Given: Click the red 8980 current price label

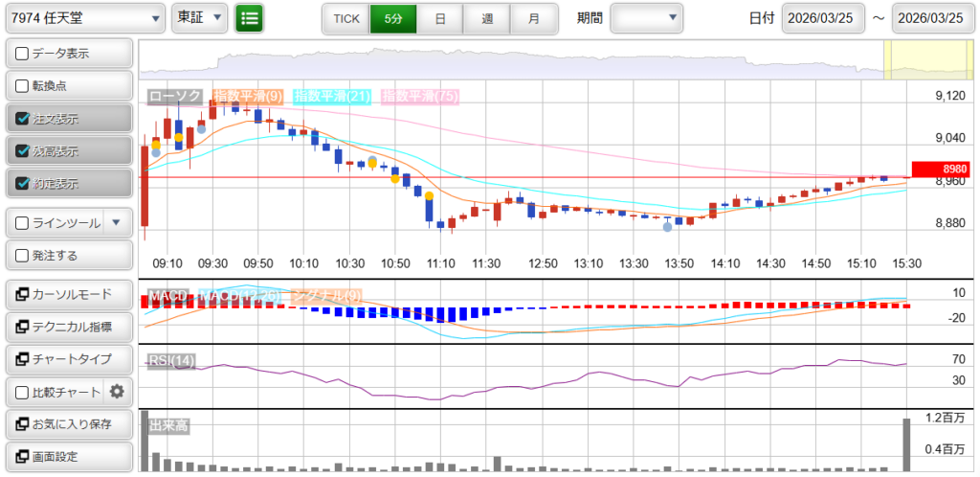Looking at the screenshot, I should click(x=941, y=170).
